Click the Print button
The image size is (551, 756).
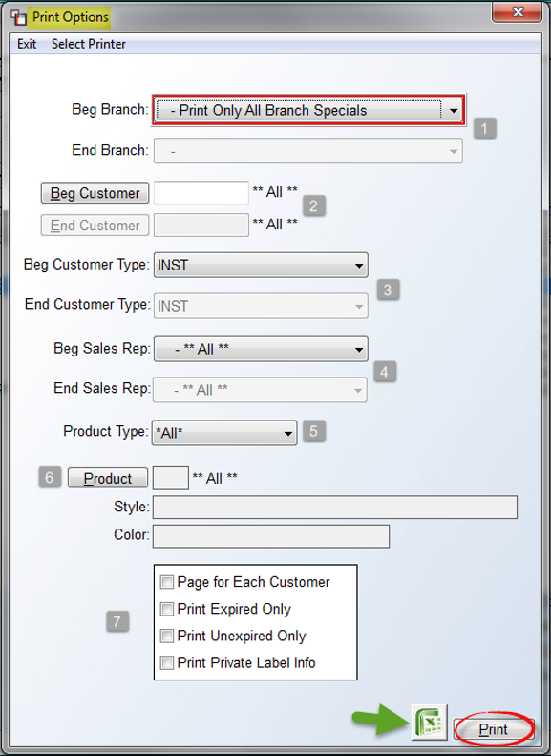[x=493, y=729]
